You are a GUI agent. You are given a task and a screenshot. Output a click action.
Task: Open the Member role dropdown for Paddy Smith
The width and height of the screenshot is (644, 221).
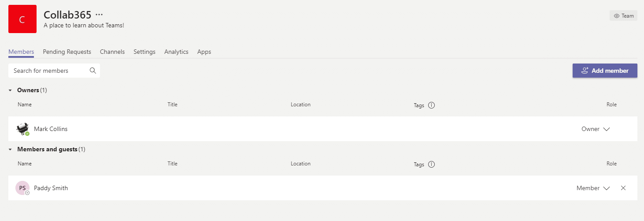[593, 188]
